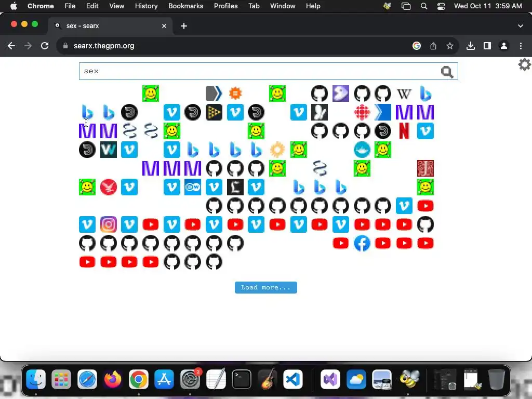Open the Netflix N favicon result

[x=404, y=131]
